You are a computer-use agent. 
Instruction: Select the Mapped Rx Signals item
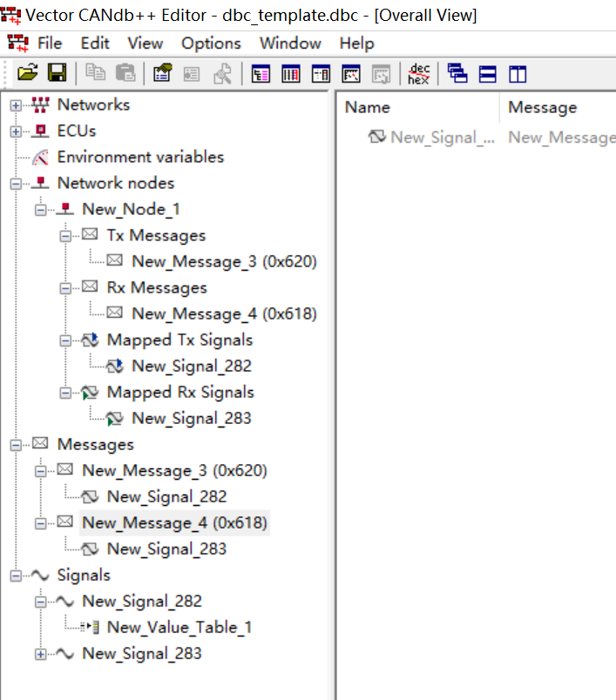180,393
